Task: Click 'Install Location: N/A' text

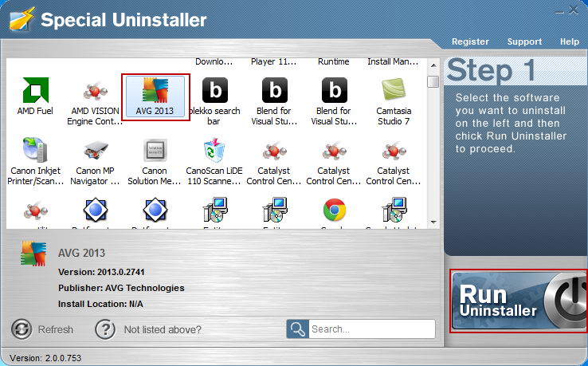Action: (x=100, y=304)
